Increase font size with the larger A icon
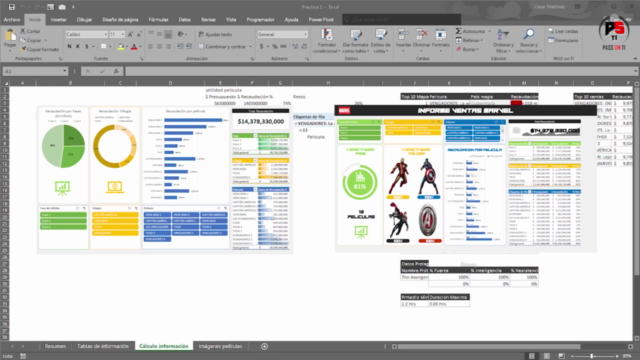 click(x=131, y=35)
